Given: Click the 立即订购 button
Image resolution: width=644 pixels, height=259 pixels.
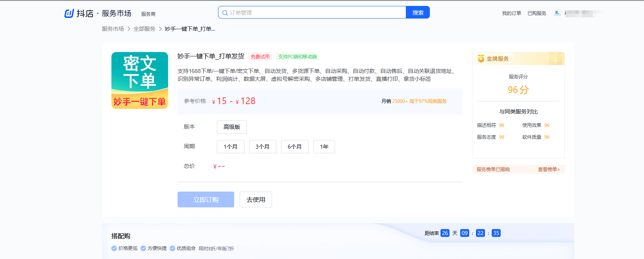Looking at the screenshot, I should click(x=206, y=199).
